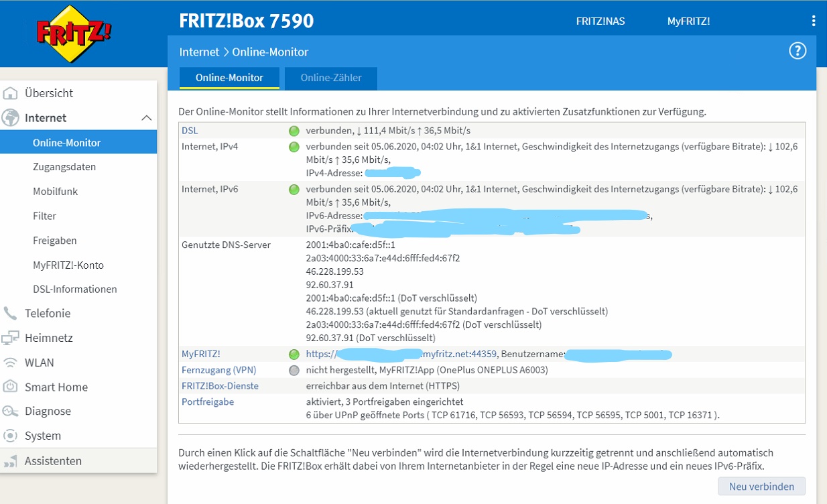Click the DSL link in the table
827x504 pixels.
(190, 131)
